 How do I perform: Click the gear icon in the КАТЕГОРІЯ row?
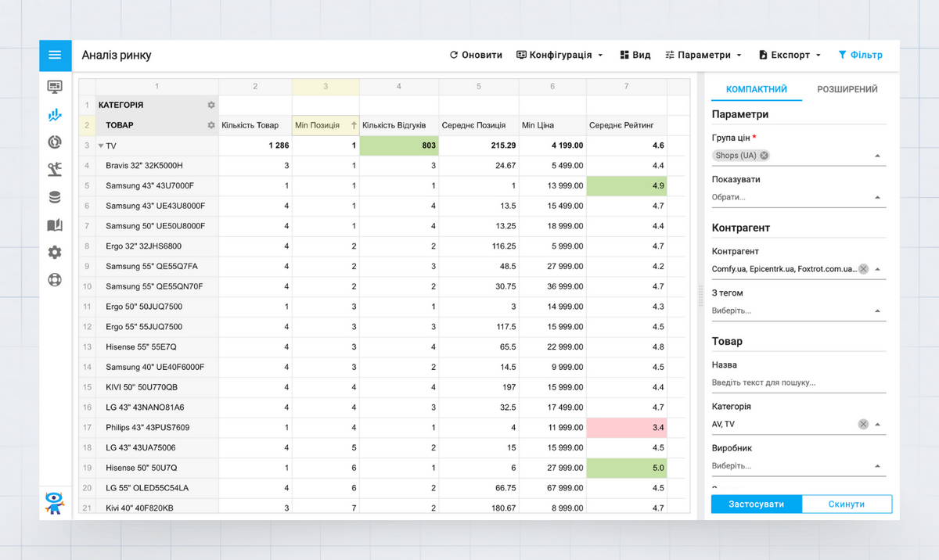(x=210, y=105)
